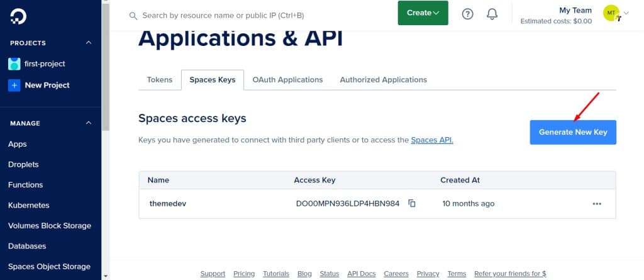Screen dimensions: 644x280
Task: Go to Droplets in sidebar
Action: 23,164
